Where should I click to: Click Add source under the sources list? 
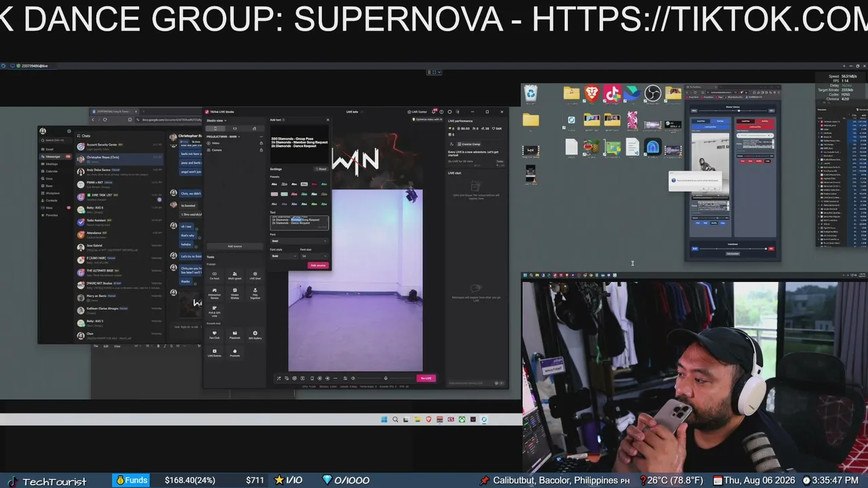(235, 246)
